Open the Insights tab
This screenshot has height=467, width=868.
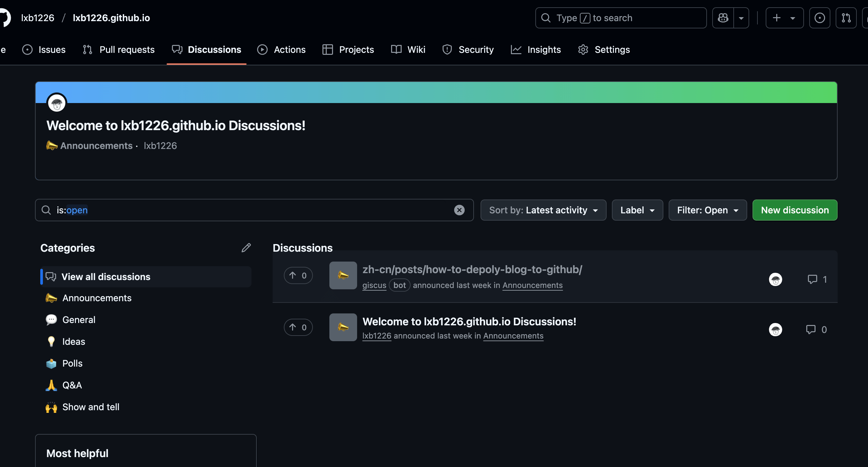(x=536, y=50)
